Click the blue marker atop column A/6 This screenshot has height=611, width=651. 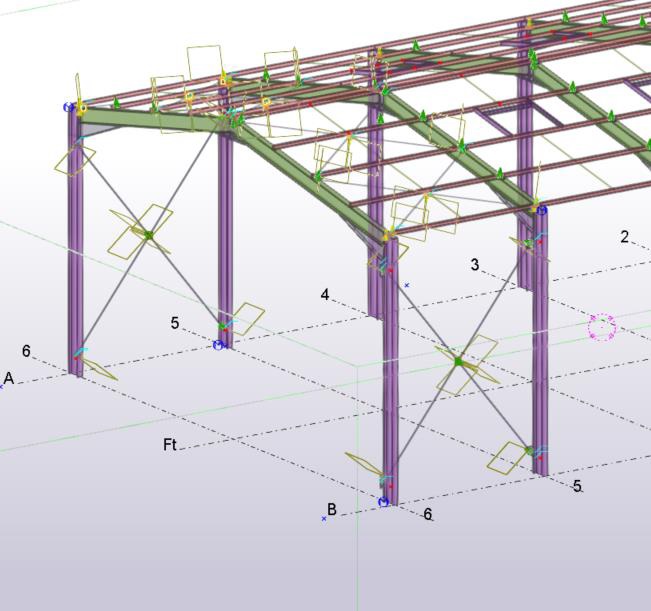click(69, 107)
